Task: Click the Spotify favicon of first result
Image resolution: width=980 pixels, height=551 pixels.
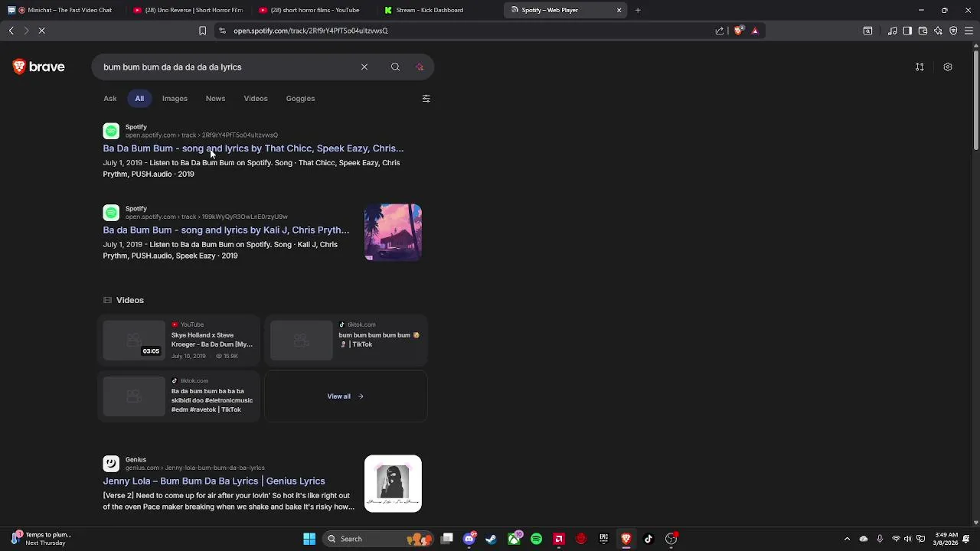Action: click(111, 131)
